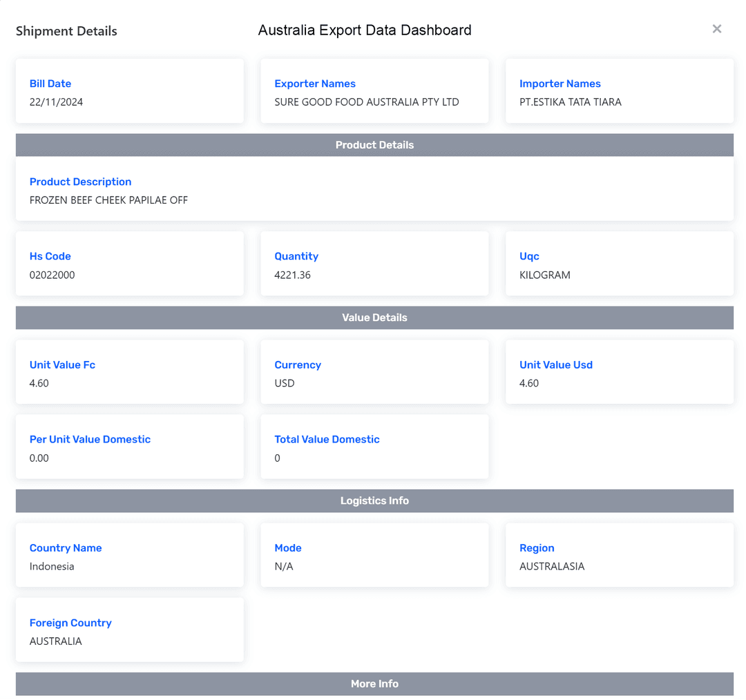Click exporter SURE GOOD FOOD AUSTRALIA PTY LTD
The height and width of the screenshot is (700, 746).
coord(366,102)
